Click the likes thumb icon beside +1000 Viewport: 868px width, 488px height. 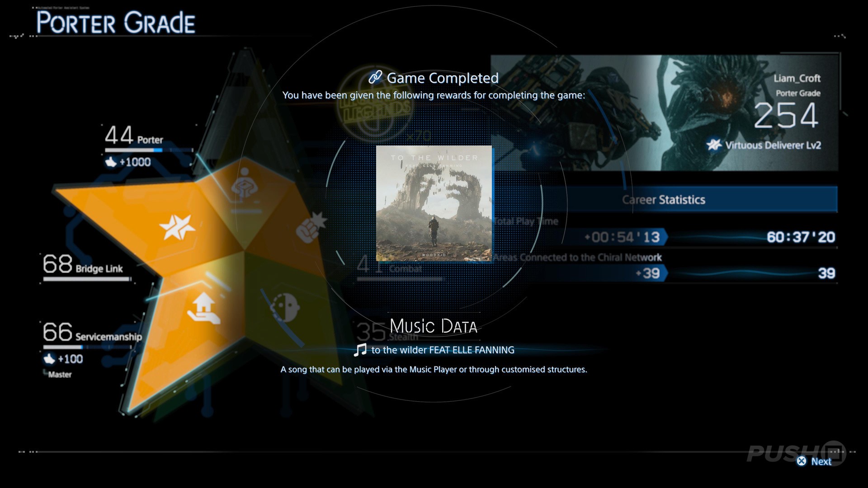(x=111, y=162)
